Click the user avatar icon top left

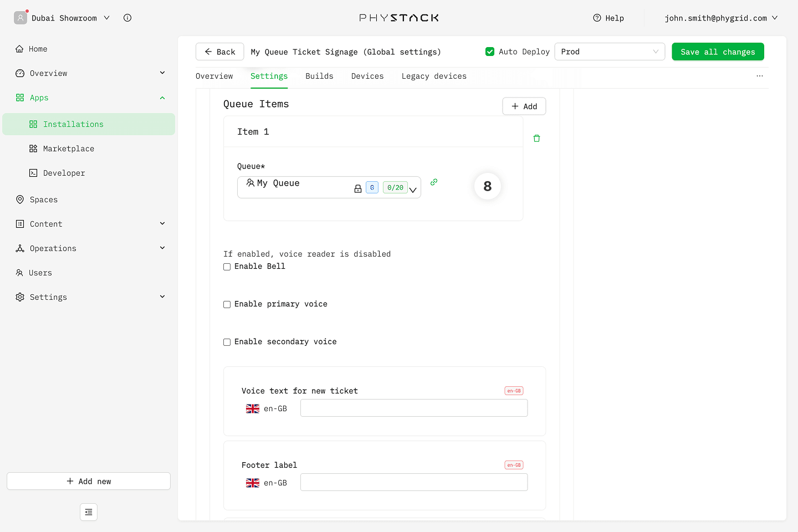point(21,18)
